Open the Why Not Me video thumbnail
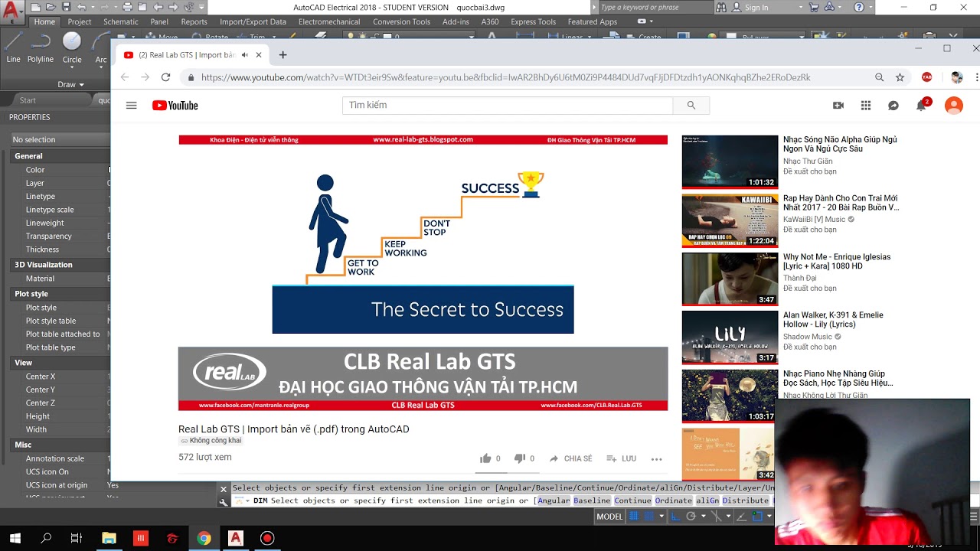The image size is (980, 551). coord(730,279)
